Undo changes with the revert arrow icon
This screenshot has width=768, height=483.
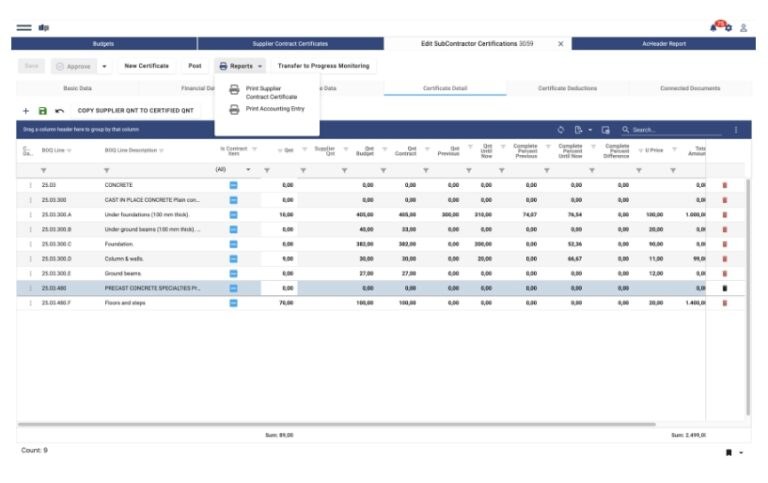(59, 111)
